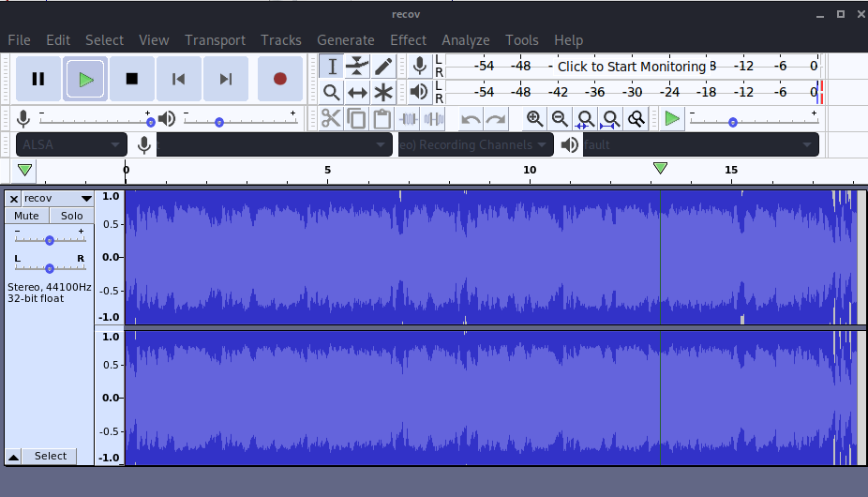
Task: Click the track gain slider
Action: (x=50, y=240)
